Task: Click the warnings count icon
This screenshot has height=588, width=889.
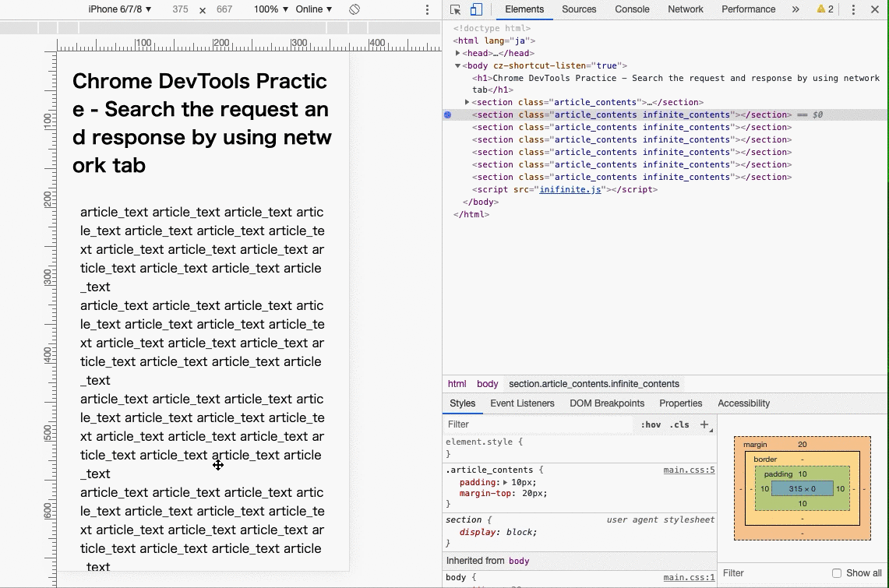Action: [824, 9]
